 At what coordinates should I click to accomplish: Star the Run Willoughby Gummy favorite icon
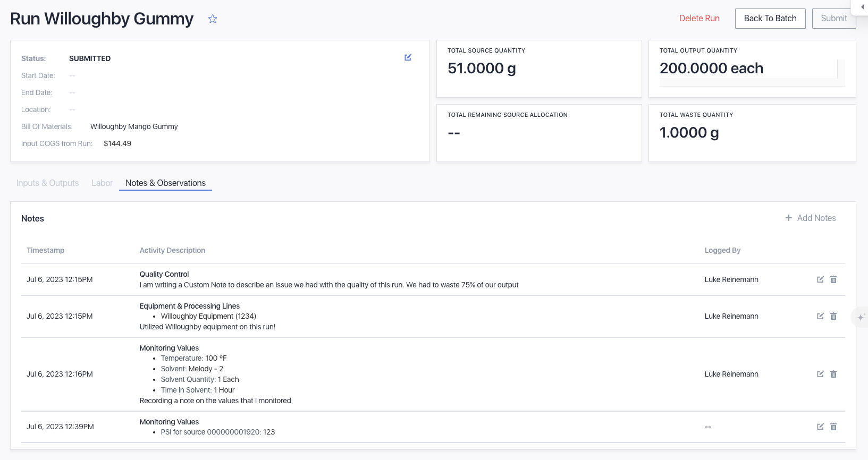[213, 19]
